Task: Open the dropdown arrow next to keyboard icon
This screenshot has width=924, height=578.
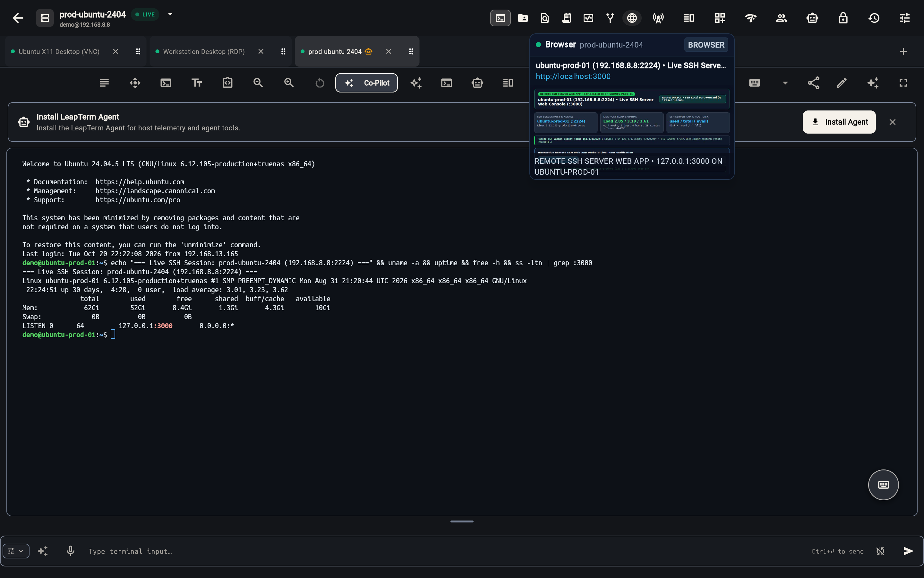Action: pyautogui.click(x=785, y=83)
